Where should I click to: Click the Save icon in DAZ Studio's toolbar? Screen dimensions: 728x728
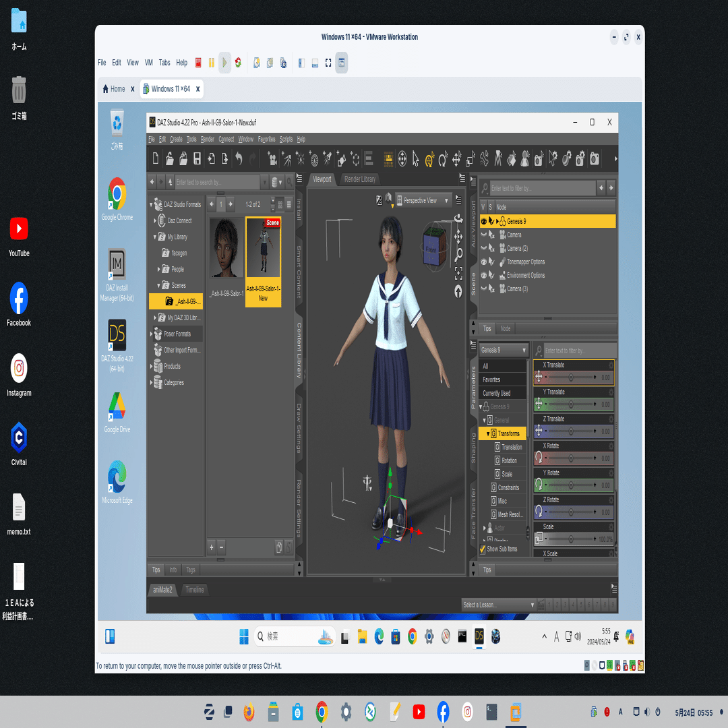pos(197,158)
